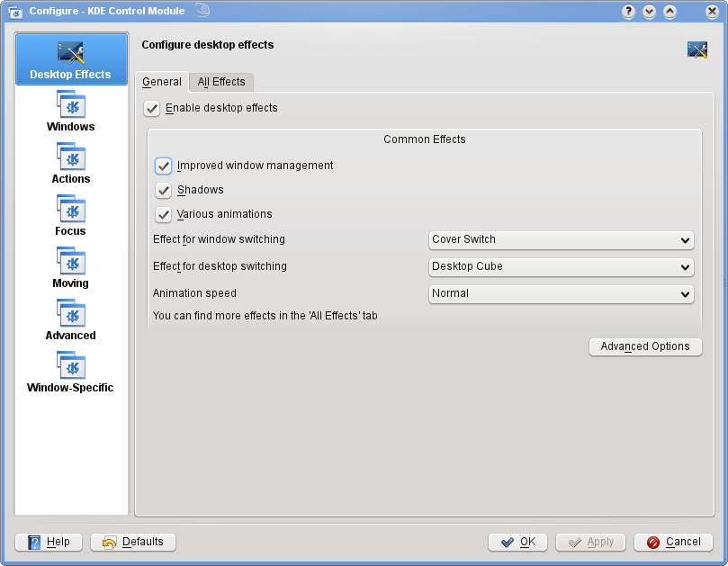
Task: Toggle the Shadows checkbox
Action: [163, 191]
